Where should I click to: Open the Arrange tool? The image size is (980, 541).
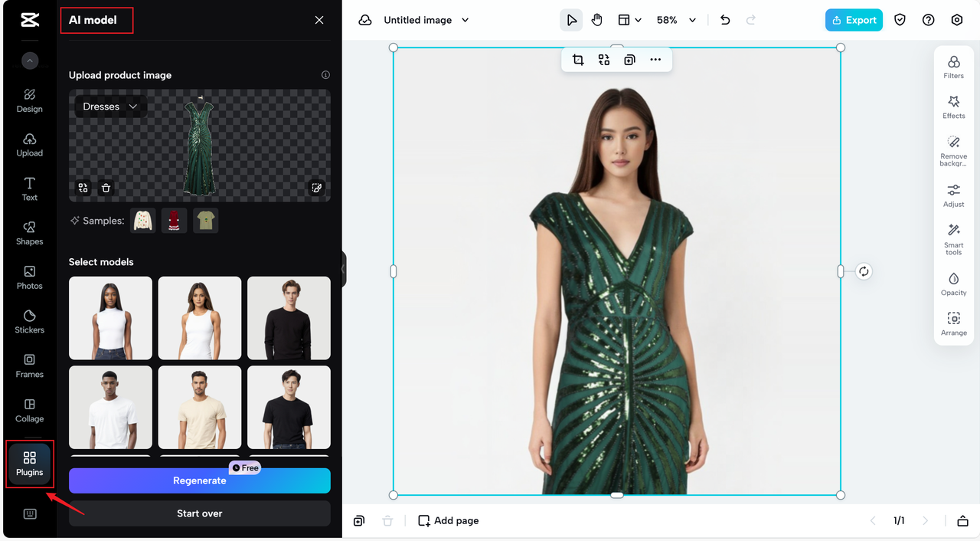tap(954, 324)
